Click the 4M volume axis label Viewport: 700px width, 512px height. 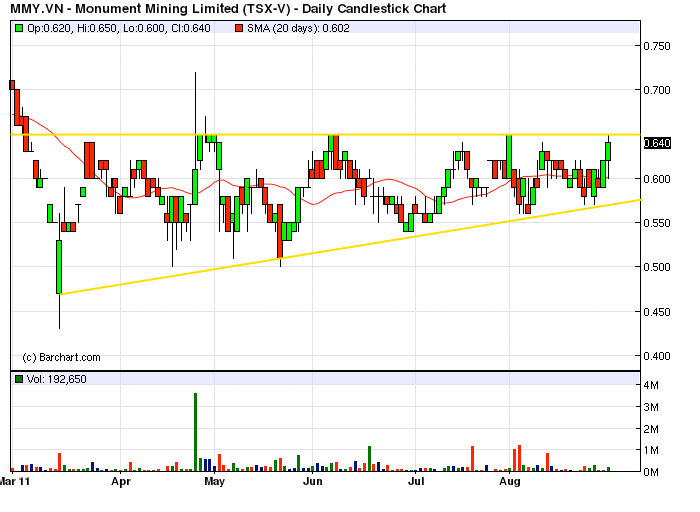click(x=651, y=385)
